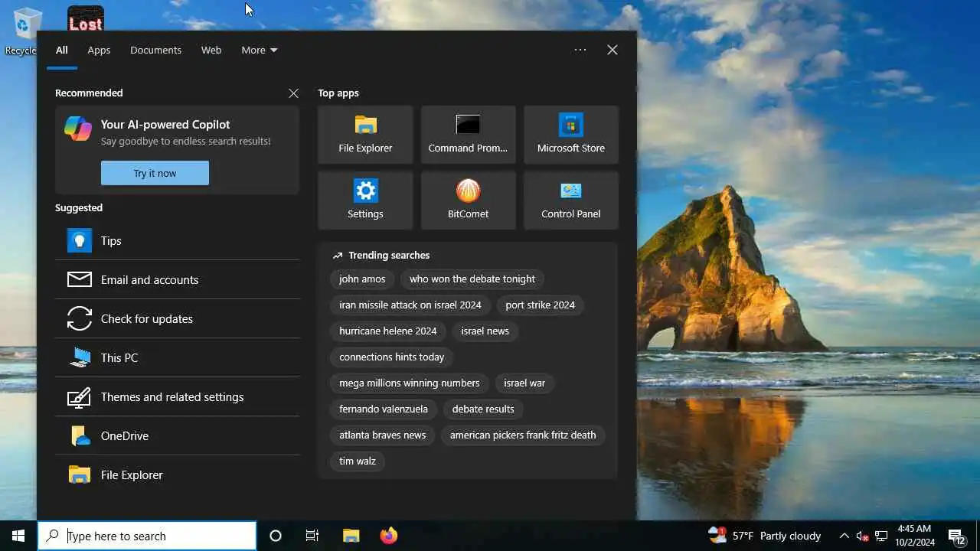The height and width of the screenshot is (551, 980).
Task: Launch Firefox from taskbar
Action: point(389,536)
